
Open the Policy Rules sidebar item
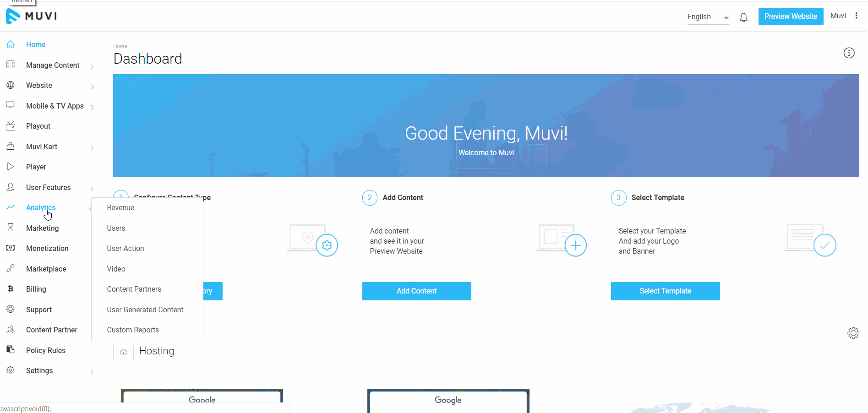pyautogui.click(x=46, y=350)
